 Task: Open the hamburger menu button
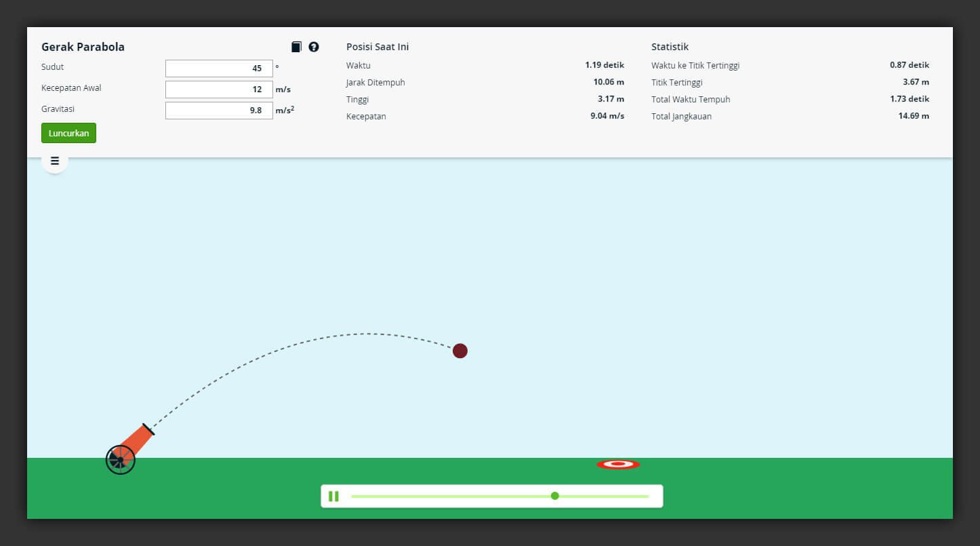click(x=55, y=161)
